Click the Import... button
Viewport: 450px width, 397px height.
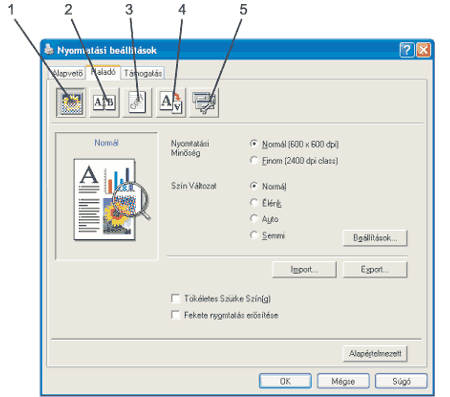point(304,269)
